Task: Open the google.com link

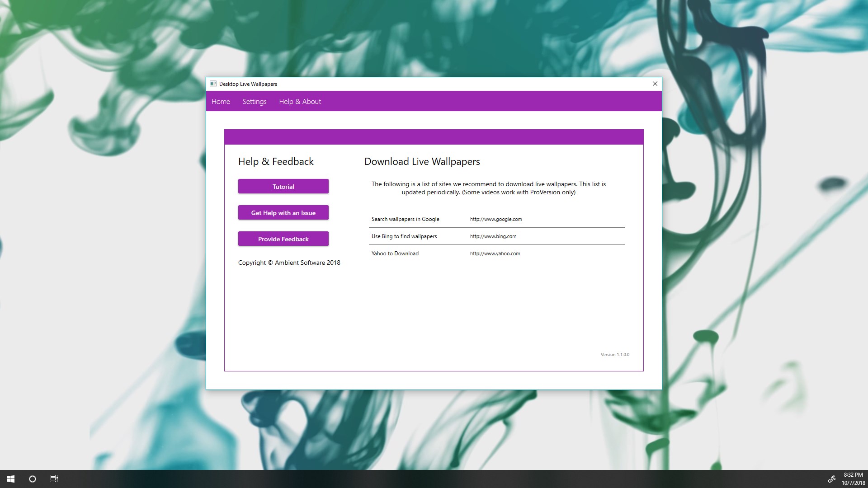Action: click(495, 219)
